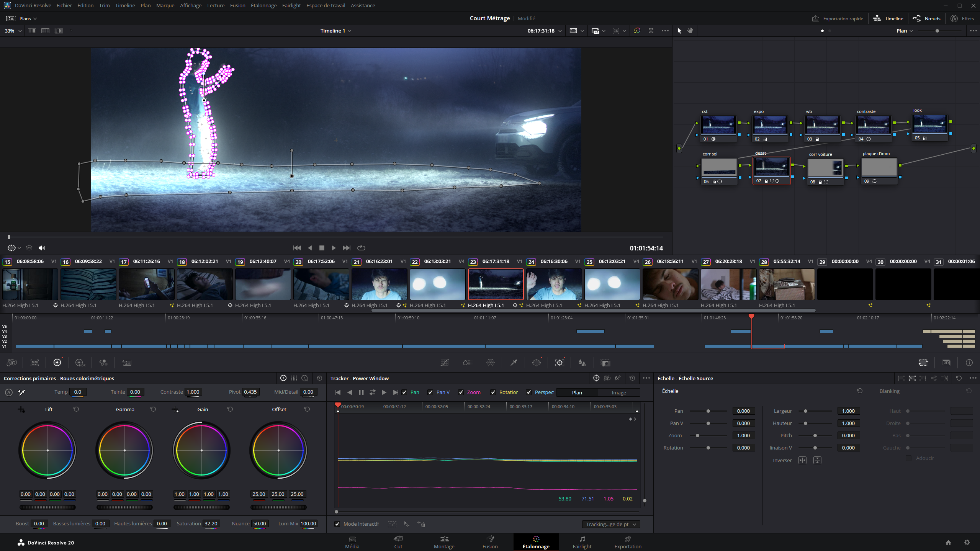980x551 pixels.
Task: Select the Qualifier eyedropper palette
Action: click(x=514, y=363)
